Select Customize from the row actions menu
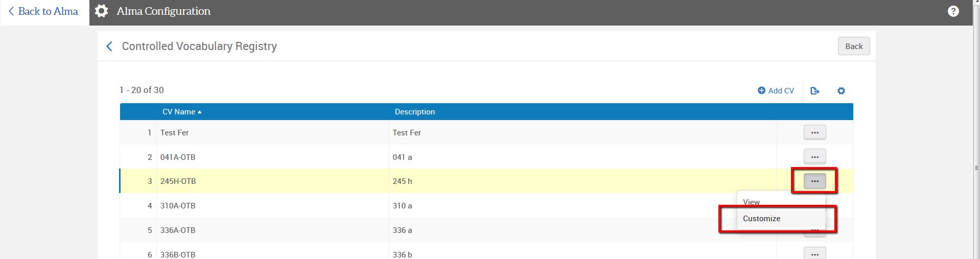This screenshot has width=980, height=259. click(x=761, y=219)
